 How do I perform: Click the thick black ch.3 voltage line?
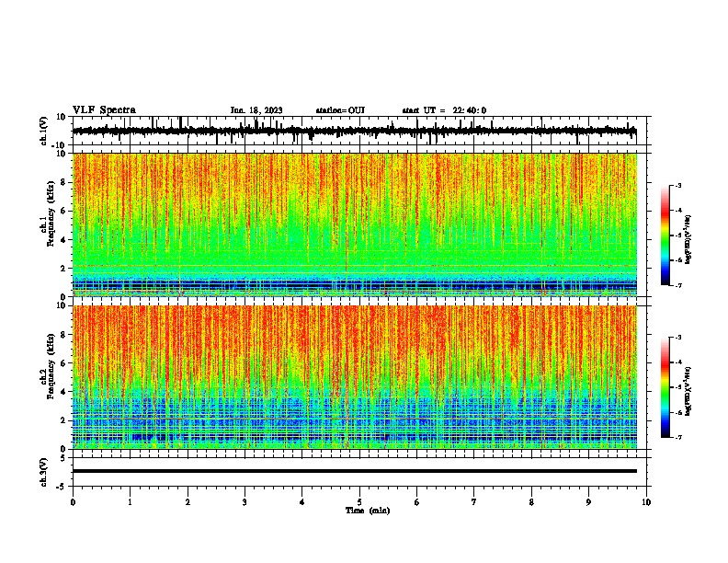(x=355, y=471)
